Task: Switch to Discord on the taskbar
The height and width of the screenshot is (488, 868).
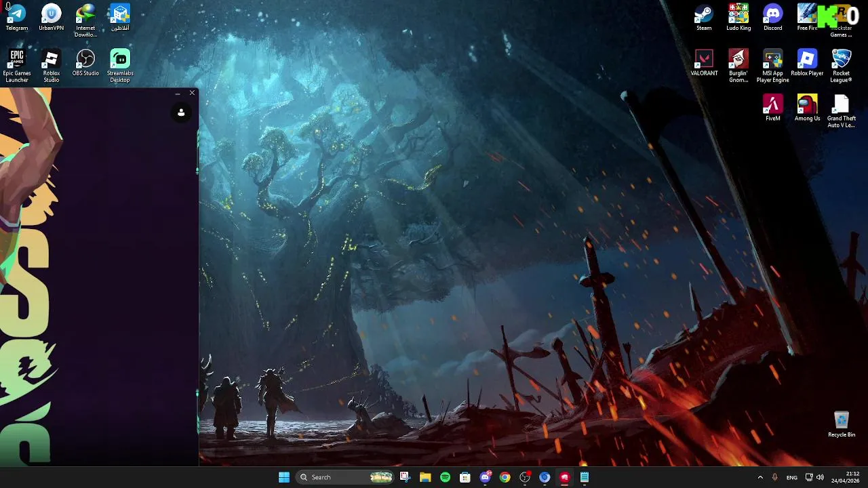Action: point(485,477)
